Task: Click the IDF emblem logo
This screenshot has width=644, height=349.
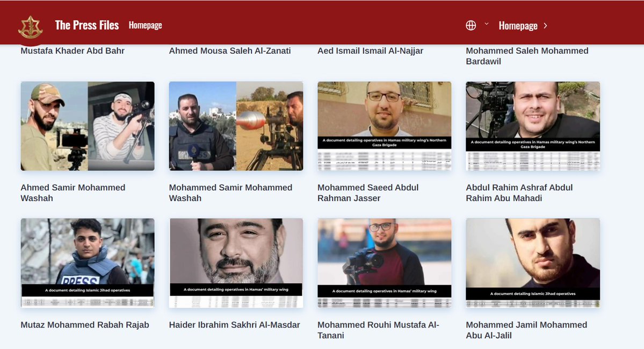Action: click(x=31, y=27)
